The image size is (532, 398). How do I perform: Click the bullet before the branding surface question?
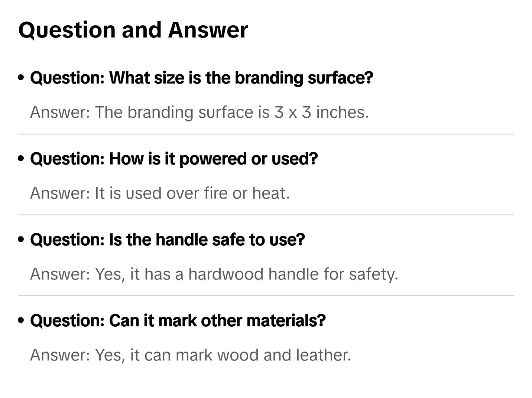pos(21,78)
